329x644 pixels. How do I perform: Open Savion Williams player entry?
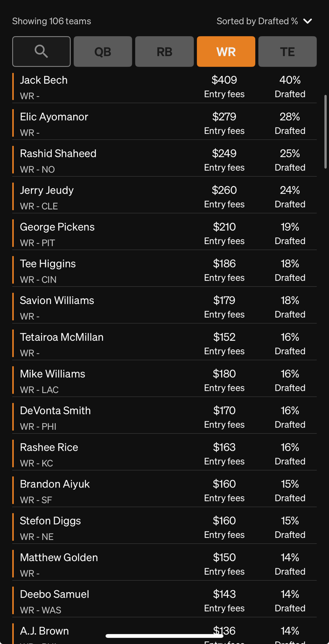[164, 306]
